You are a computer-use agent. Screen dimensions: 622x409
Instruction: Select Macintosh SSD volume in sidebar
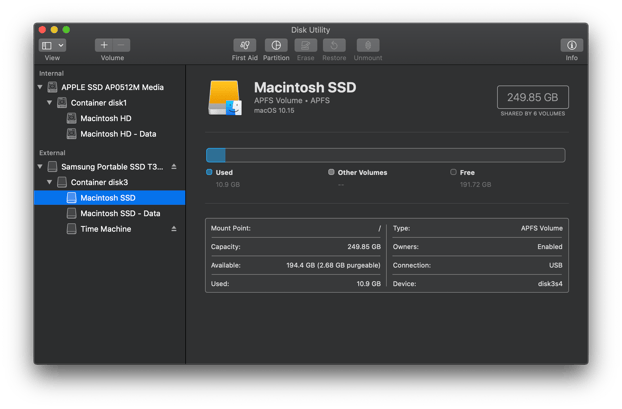(109, 198)
